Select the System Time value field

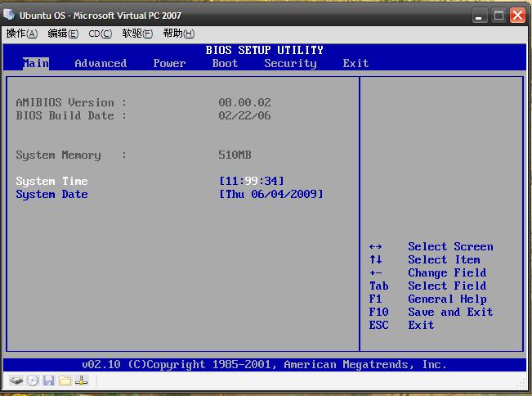tap(252, 181)
